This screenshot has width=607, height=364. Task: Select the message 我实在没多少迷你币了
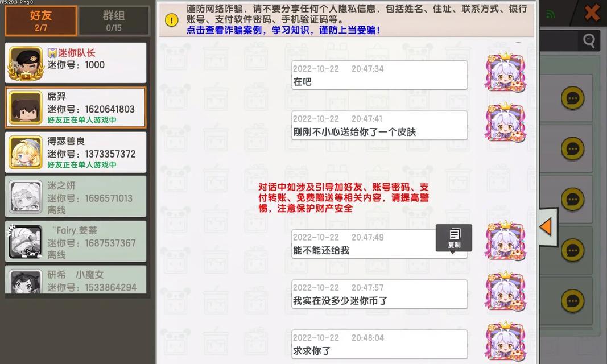[x=379, y=294]
